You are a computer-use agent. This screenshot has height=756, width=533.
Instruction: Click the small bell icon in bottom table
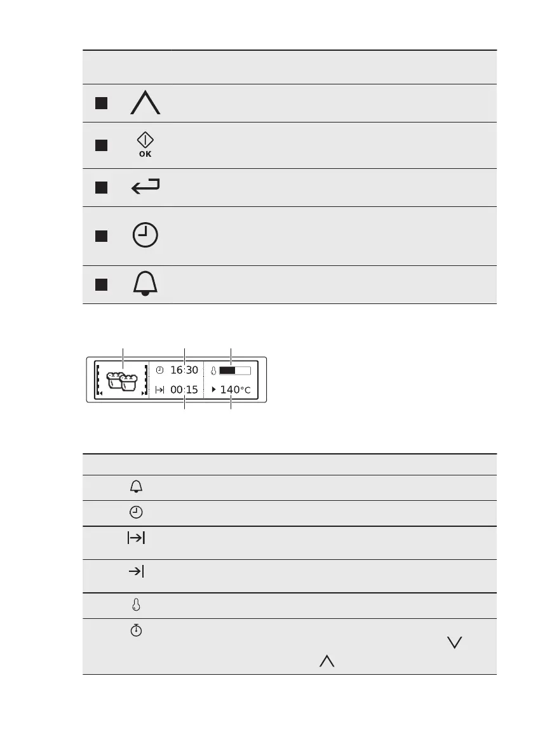click(137, 487)
